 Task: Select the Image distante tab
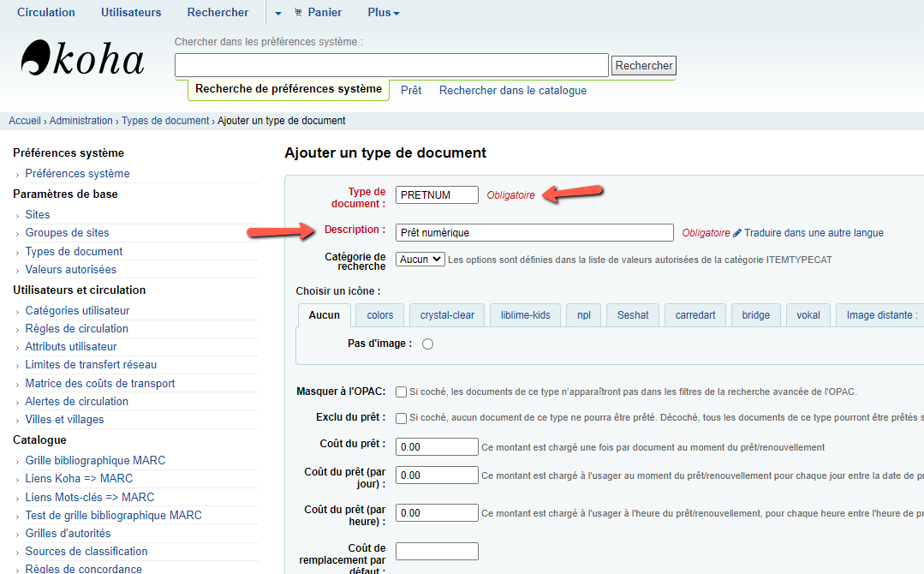881,315
